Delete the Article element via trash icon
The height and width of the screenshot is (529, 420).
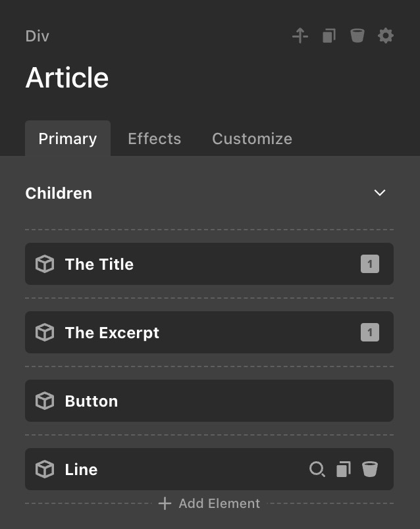click(357, 36)
